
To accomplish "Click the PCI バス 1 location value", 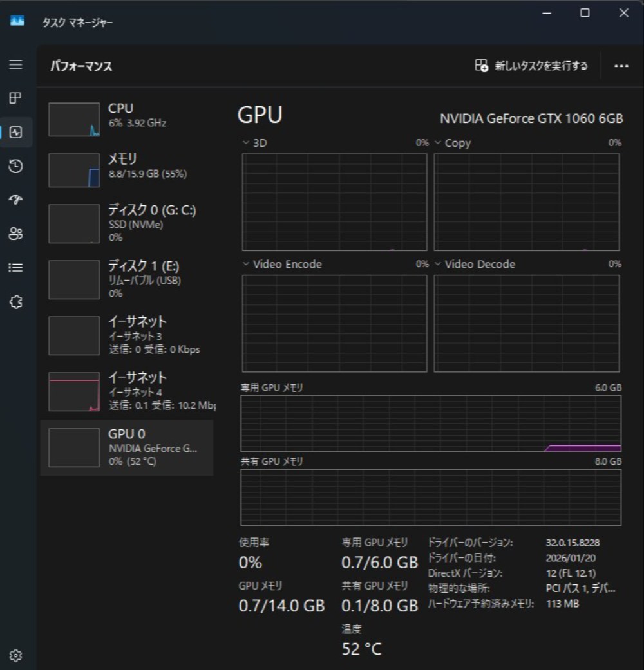I will click(580, 589).
